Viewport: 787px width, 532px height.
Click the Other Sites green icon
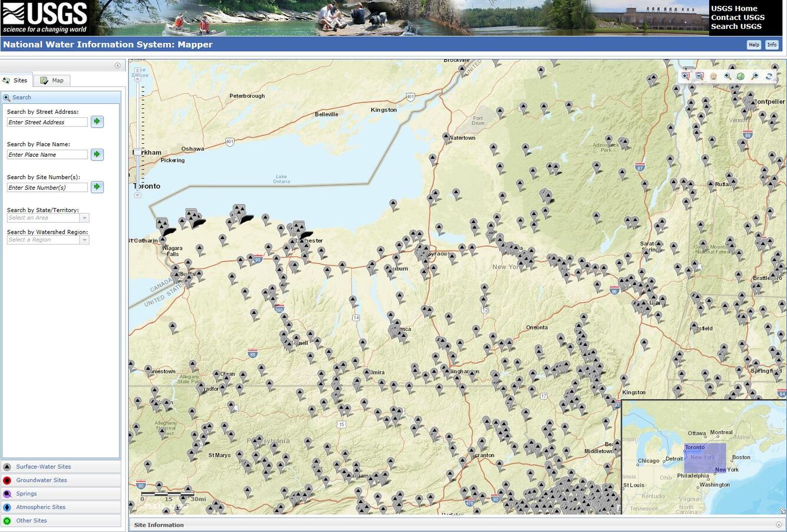(7, 521)
